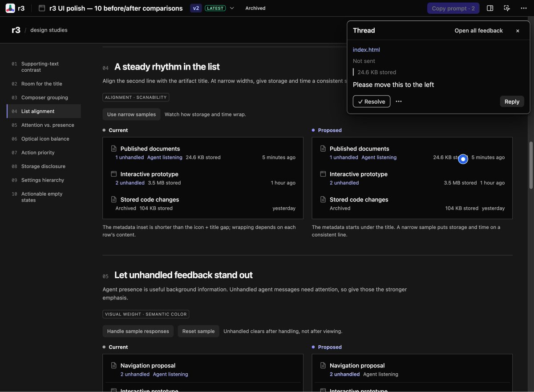Click the Resolve button in the thread
Image resolution: width=534 pixels, height=392 pixels.
click(x=372, y=101)
